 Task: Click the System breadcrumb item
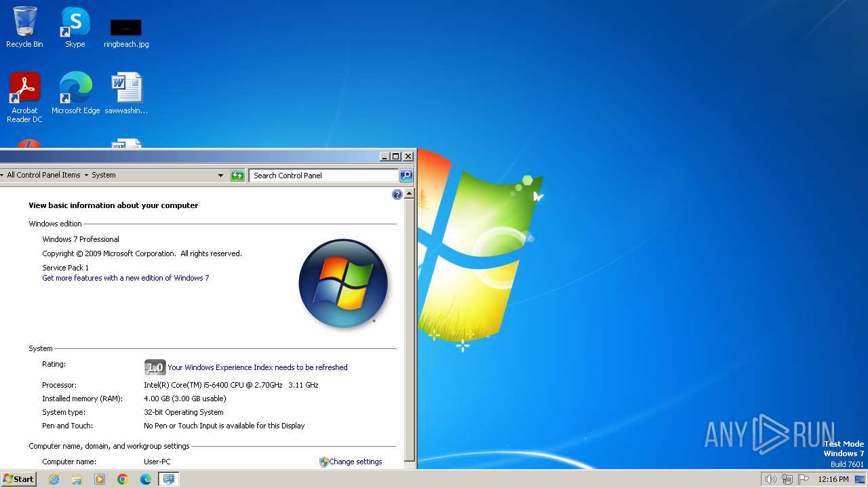tap(104, 175)
